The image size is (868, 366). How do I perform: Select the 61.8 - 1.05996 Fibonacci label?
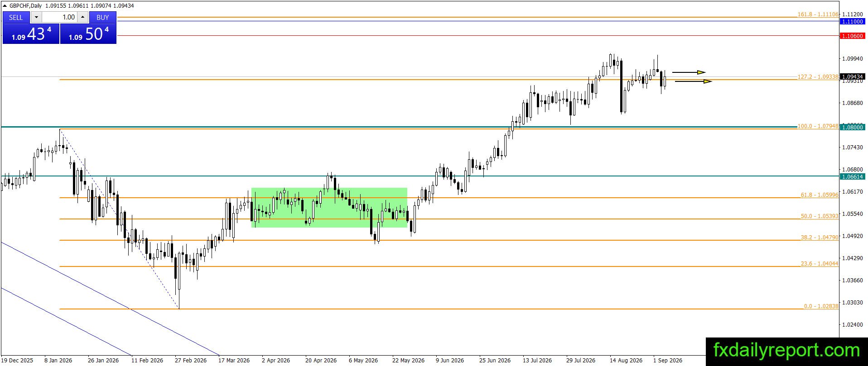coord(820,195)
